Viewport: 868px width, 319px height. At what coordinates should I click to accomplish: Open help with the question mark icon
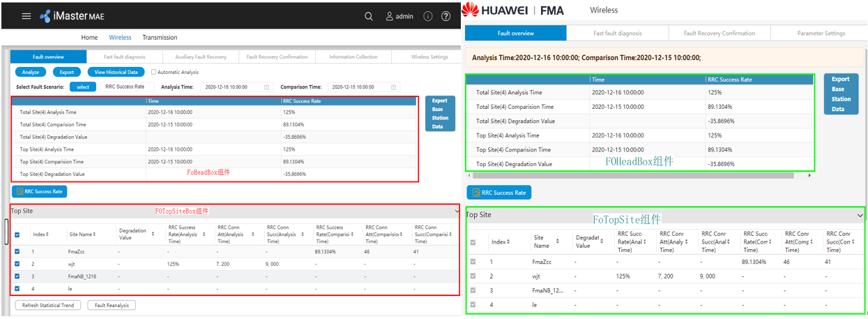click(x=446, y=16)
